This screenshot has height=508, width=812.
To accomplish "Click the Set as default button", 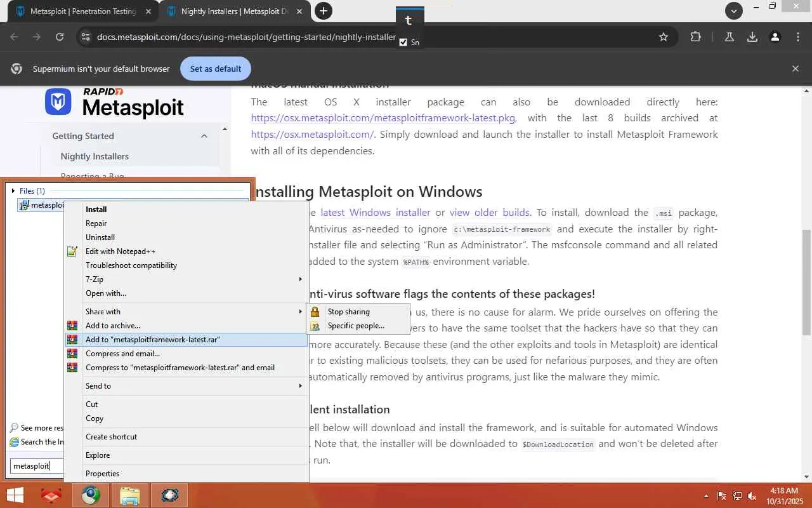I will pyautogui.click(x=216, y=69).
